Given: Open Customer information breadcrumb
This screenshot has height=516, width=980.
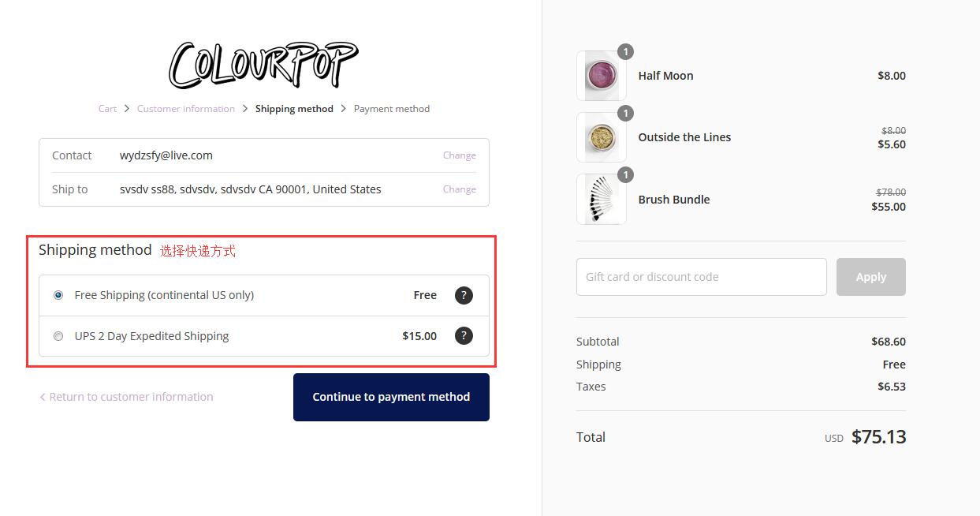Looking at the screenshot, I should (x=186, y=109).
